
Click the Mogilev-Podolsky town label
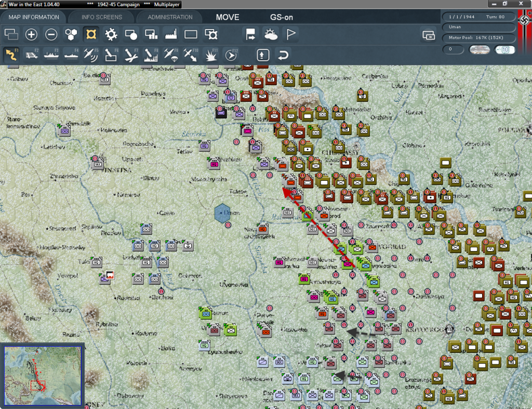click(x=62, y=247)
